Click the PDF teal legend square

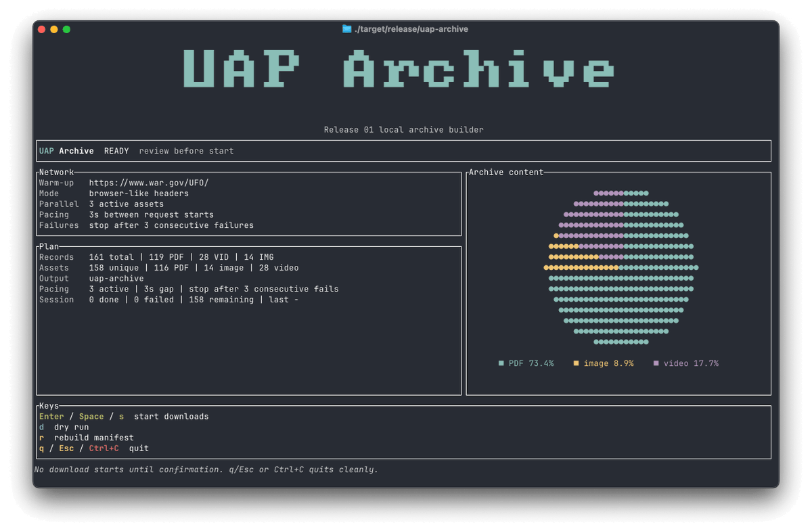[x=501, y=363]
